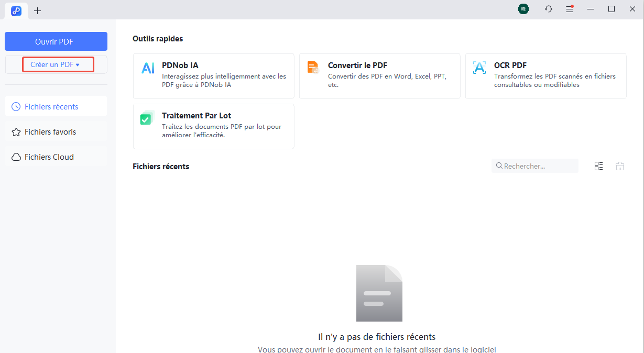Open Traitement Par Lot batch processing
This screenshot has height=353, width=644.
[213, 126]
